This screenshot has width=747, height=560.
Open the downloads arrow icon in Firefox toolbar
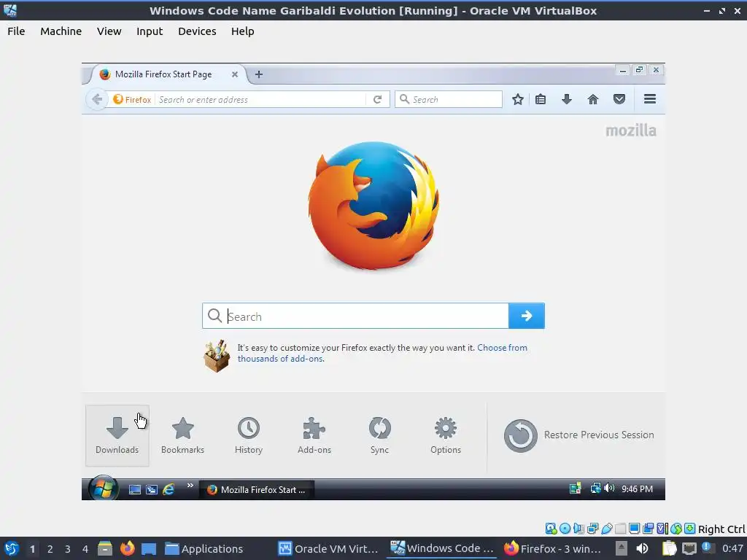(566, 99)
